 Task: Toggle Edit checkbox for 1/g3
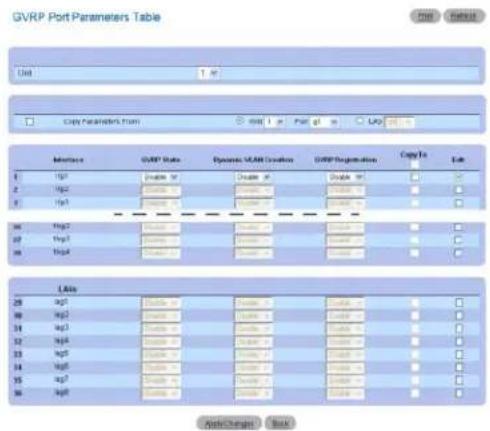[x=459, y=203]
